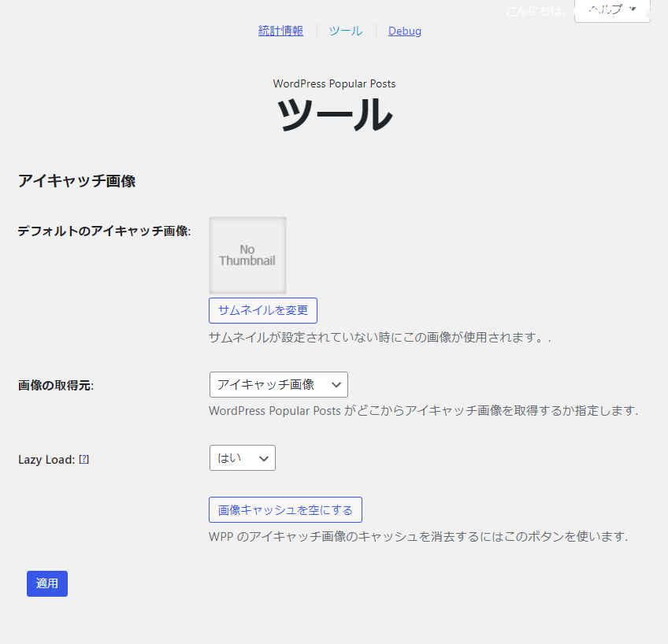The height and width of the screenshot is (644, 668).
Task: Open the 統計情報 statistics page link
Action: pos(280,31)
